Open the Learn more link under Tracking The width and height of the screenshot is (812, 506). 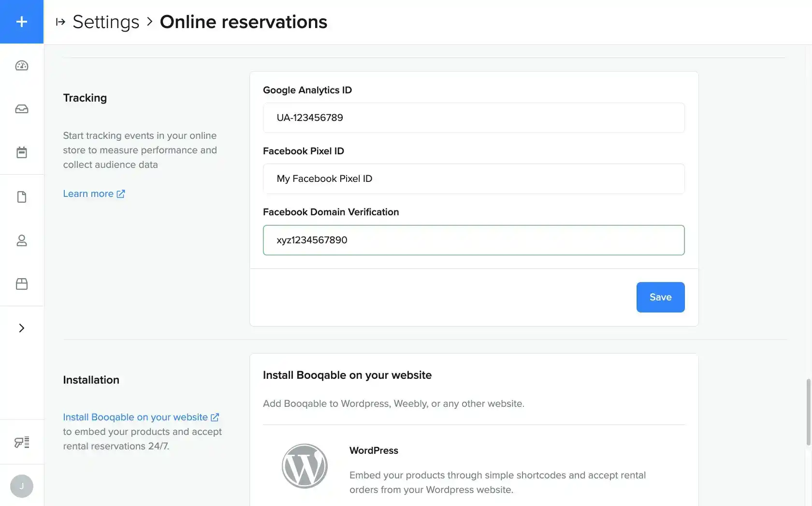(87, 193)
